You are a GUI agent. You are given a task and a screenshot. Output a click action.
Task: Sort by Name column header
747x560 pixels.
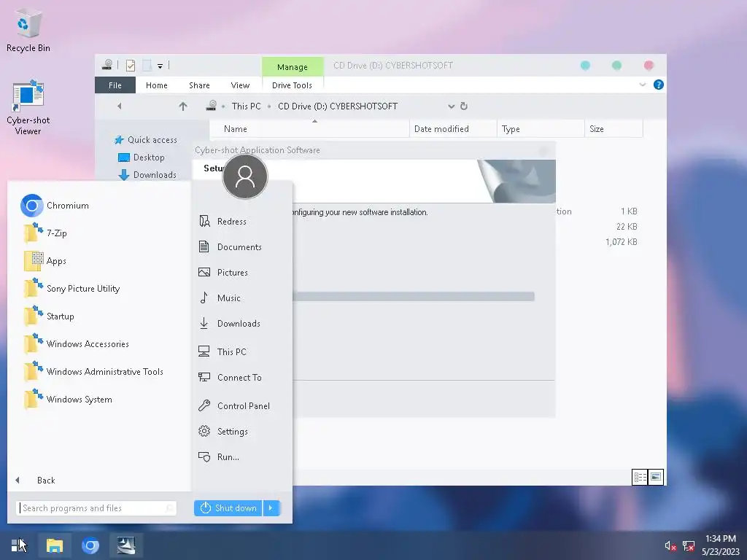click(x=309, y=129)
